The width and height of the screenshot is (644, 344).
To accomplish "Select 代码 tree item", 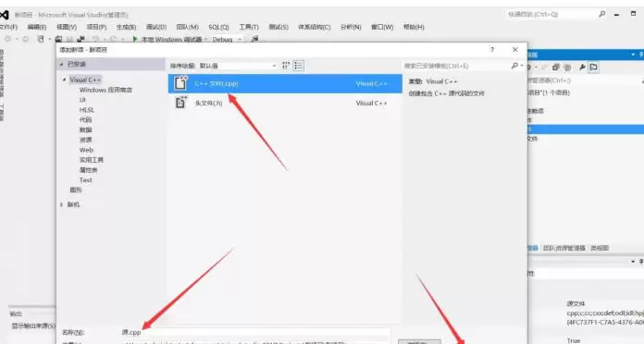I will coord(85,120).
